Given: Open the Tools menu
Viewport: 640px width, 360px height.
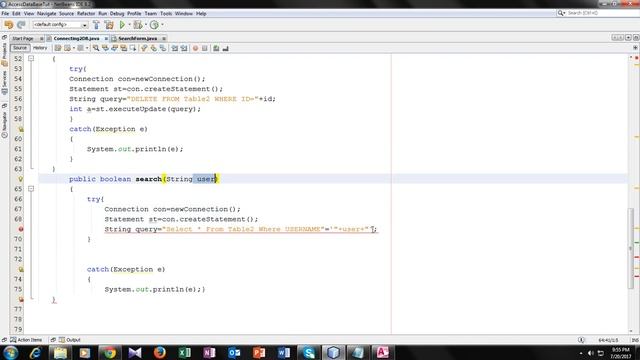Looking at the screenshot, I should coord(166,13).
